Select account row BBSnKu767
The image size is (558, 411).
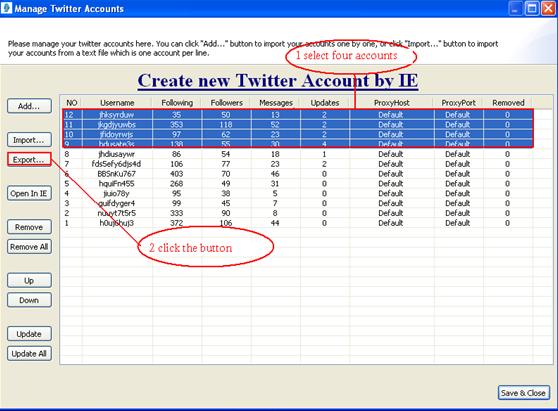point(298,174)
